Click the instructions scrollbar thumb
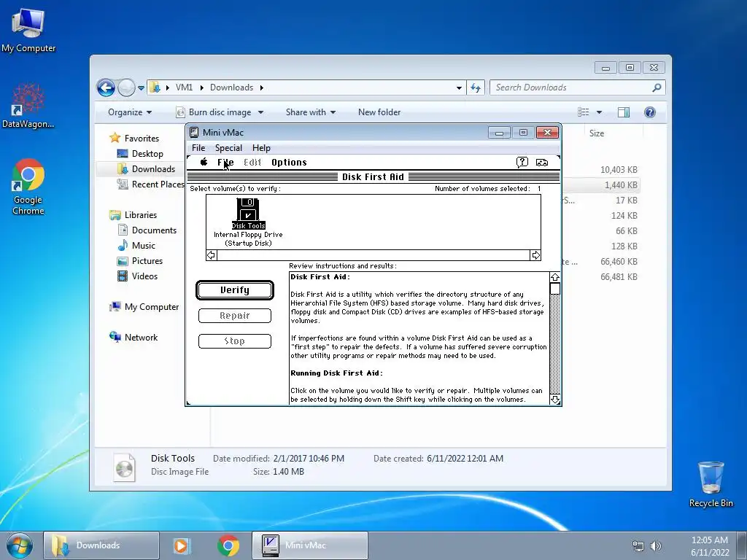This screenshot has height=560, width=747. coord(555,289)
